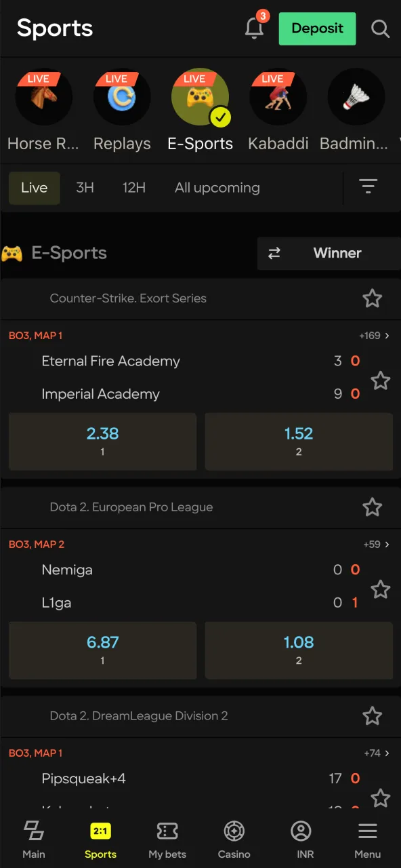Favorite the Counter-Strike Exort Series league
This screenshot has width=401, height=868.
373,298
